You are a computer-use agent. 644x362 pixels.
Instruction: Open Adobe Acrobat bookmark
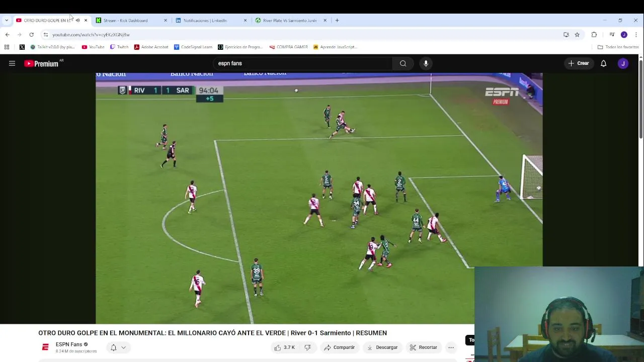[151, 47]
